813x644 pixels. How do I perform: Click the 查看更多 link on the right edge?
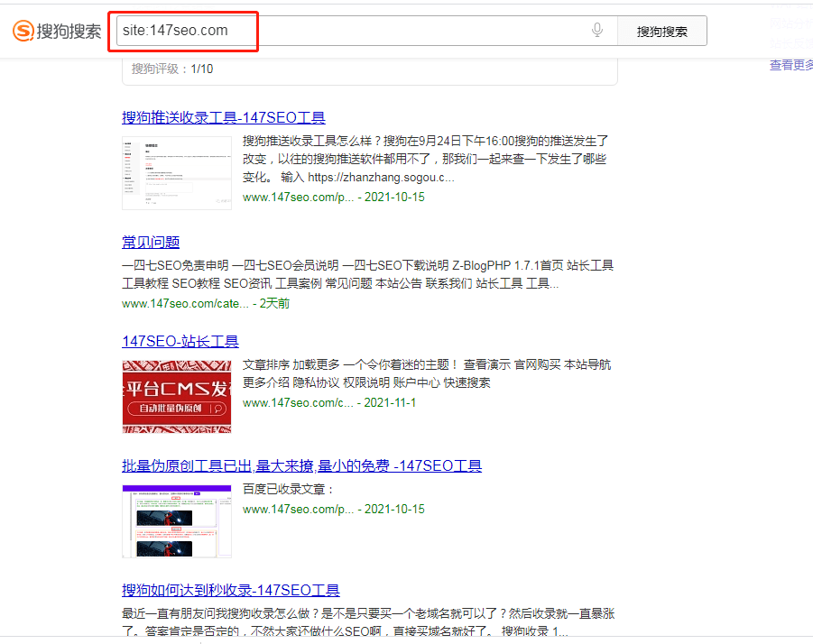(790, 65)
